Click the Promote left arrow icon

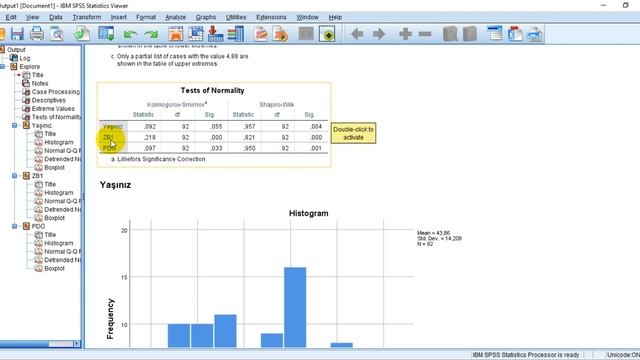tap(357, 34)
